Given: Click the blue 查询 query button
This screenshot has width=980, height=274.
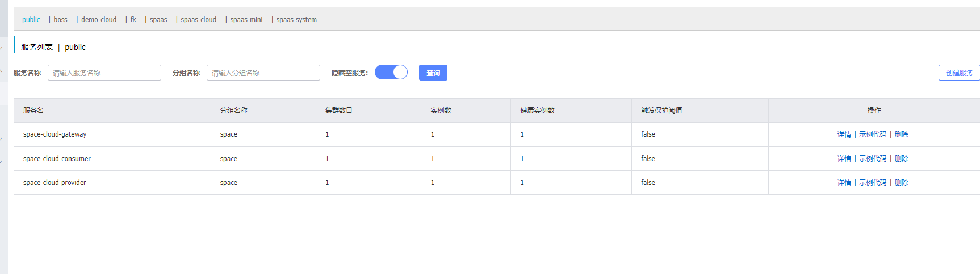Looking at the screenshot, I should pyautogui.click(x=433, y=73).
